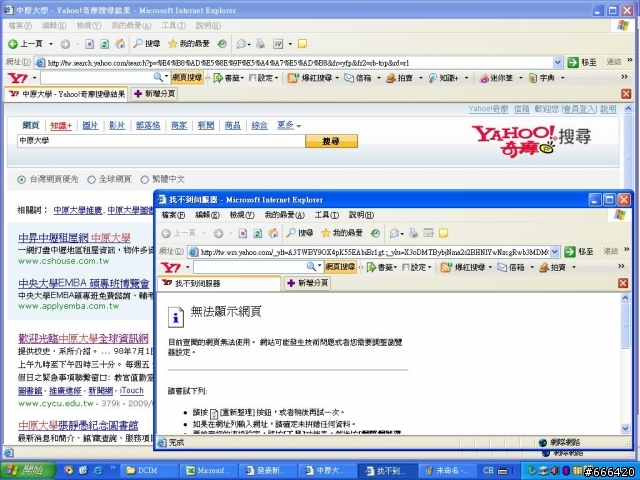Viewport: 640px width, 480px height.
Task: Click yellow note icon in front error window
Action: click(x=444, y=233)
